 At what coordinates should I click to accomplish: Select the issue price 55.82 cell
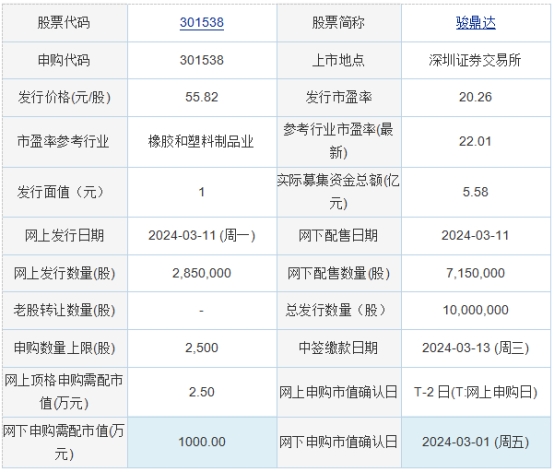[x=202, y=97]
